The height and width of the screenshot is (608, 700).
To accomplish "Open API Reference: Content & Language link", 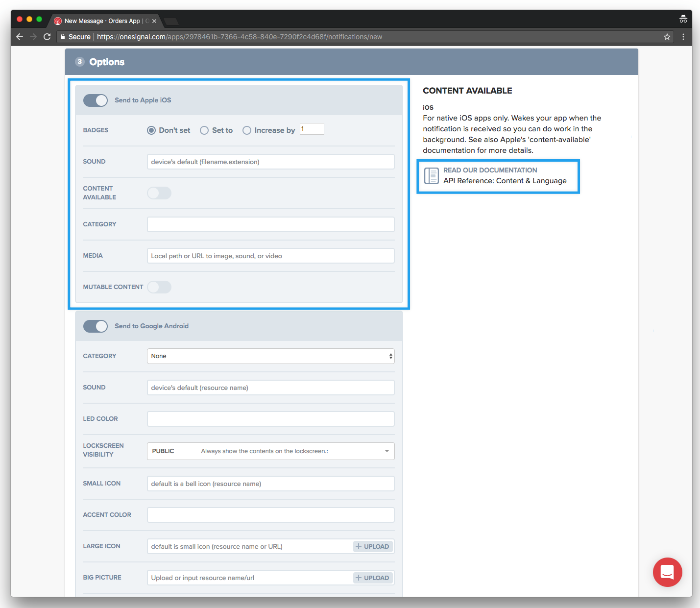I will pyautogui.click(x=505, y=181).
